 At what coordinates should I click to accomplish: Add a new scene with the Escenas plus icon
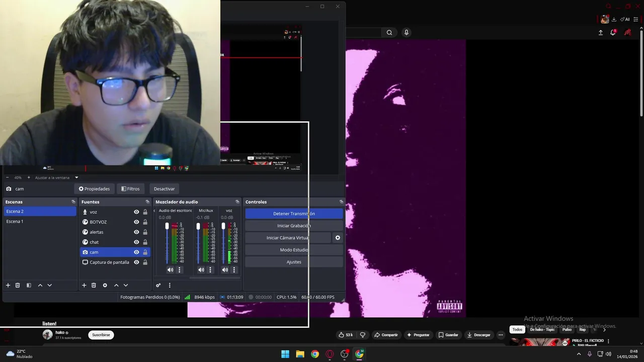coord(8,285)
